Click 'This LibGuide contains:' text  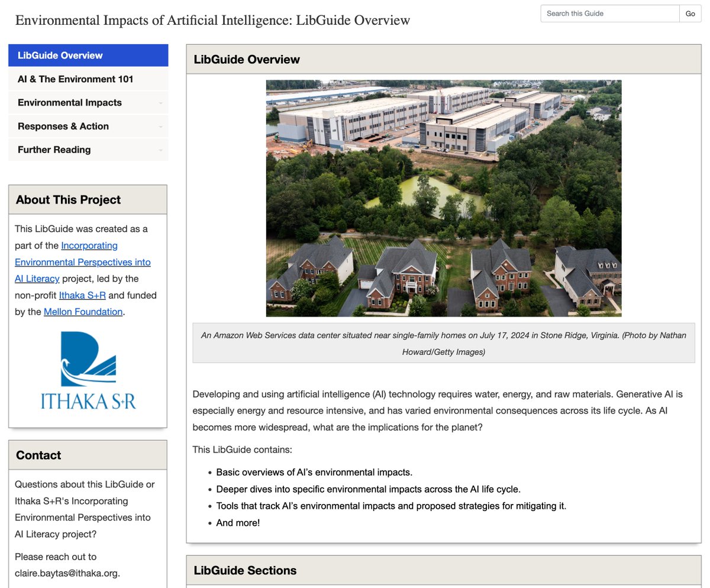[242, 450]
